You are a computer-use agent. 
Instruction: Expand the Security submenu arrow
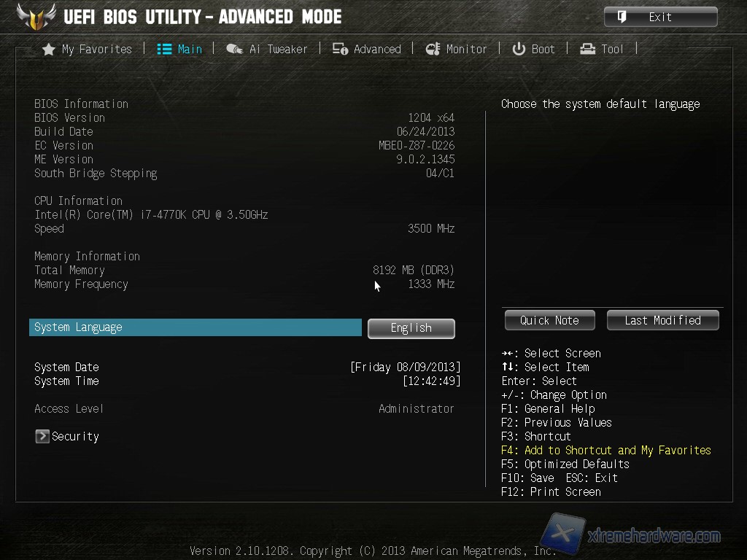42,436
